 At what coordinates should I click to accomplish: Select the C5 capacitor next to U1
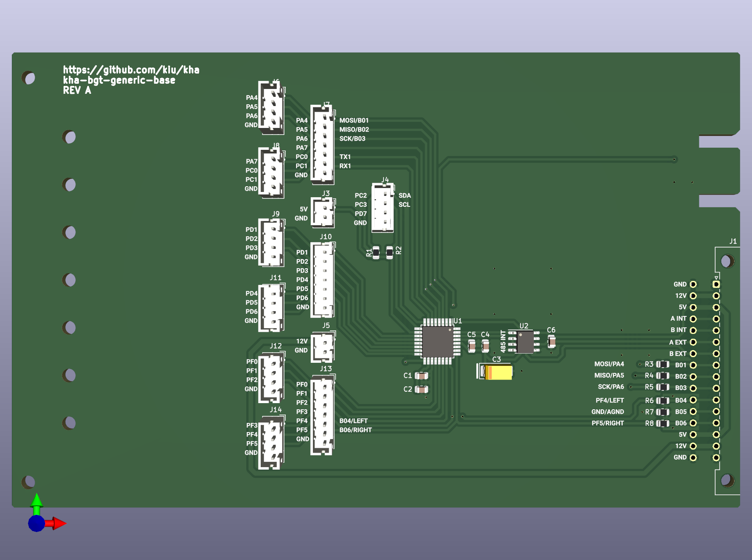coord(472,346)
